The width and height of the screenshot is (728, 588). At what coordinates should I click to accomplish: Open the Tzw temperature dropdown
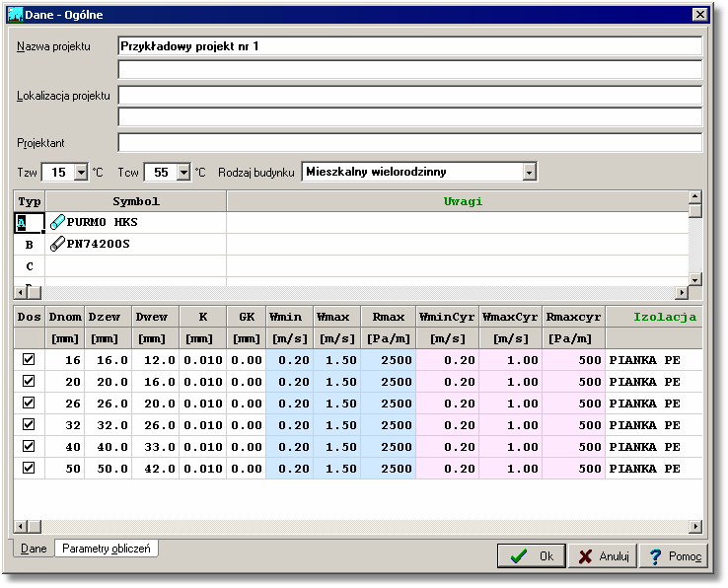(x=81, y=173)
